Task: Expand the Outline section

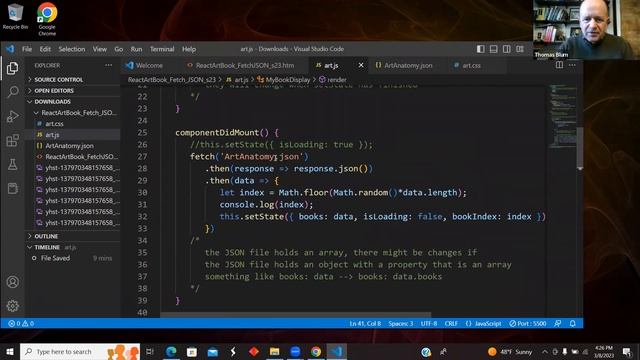Action: click(73, 236)
